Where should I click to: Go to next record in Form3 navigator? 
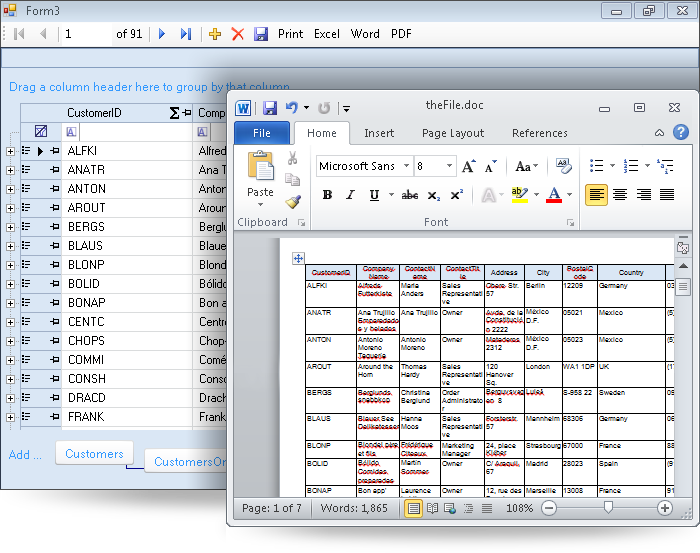[162, 34]
